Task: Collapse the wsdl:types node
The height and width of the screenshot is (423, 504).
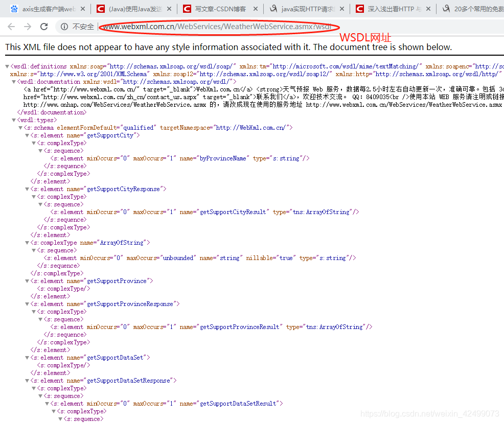Action: 14,120
